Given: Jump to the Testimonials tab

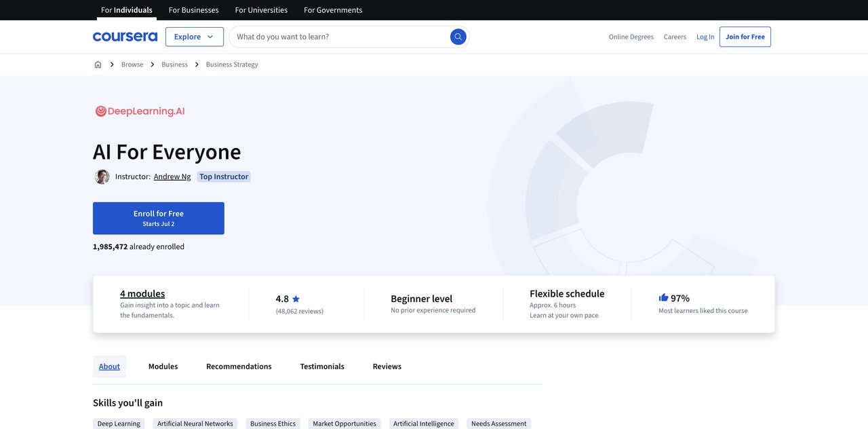Looking at the screenshot, I should tap(322, 367).
